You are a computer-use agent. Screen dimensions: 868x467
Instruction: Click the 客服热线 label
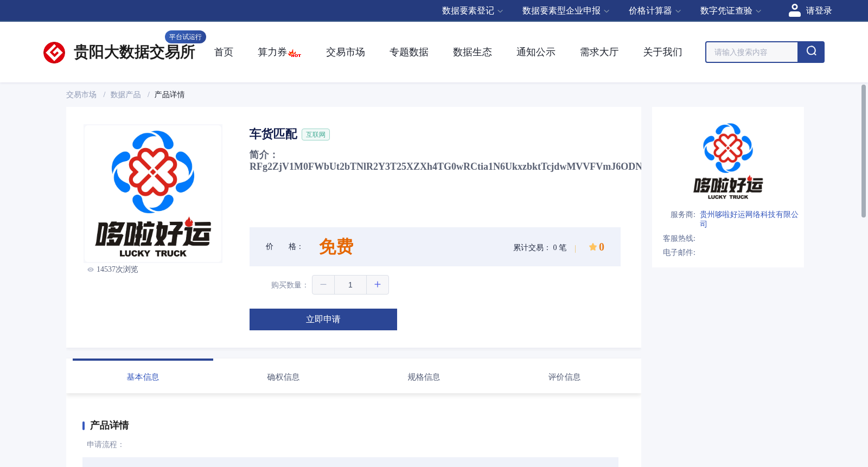[x=679, y=239]
